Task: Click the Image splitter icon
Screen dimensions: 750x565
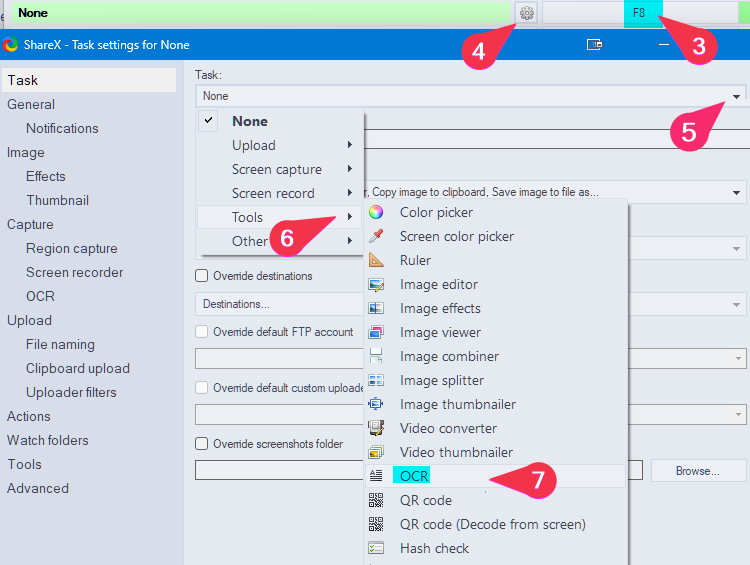Action: point(376,380)
